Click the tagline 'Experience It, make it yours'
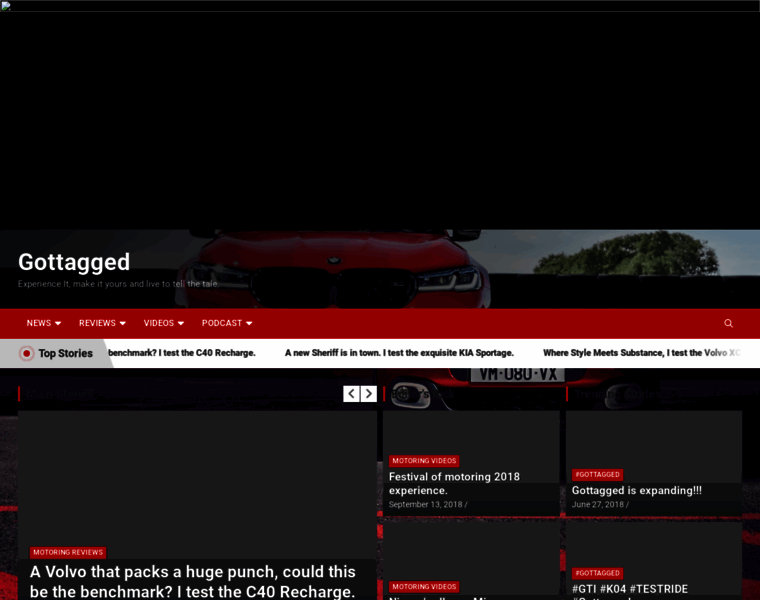Screen dimensions: 760x600 point(118,284)
